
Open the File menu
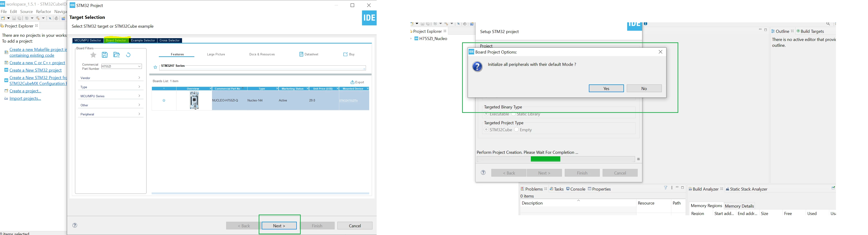pos(4,12)
